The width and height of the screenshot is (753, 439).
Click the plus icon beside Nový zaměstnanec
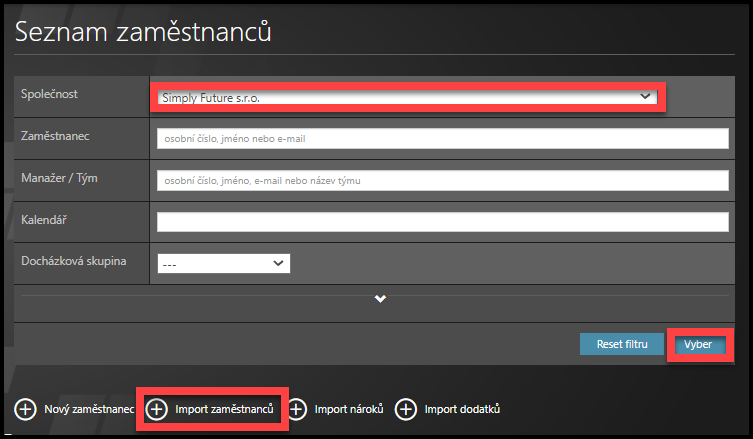pyautogui.click(x=25, y=409)
